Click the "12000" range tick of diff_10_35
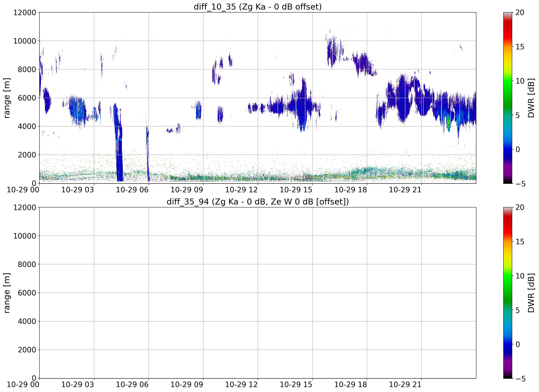Screen dimensions: 539x392 pyautogui.click(x=25, y=12)
